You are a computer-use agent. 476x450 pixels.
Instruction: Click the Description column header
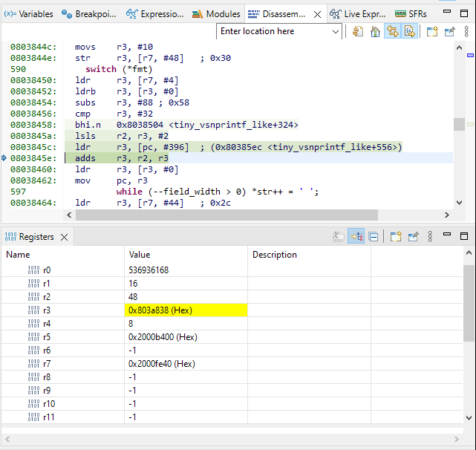[x=309, y=255]
